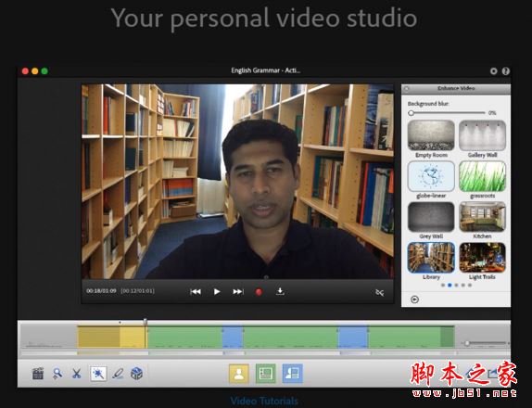This screenshot has width=532, height=408.
Task: Select the pan and zoom magnifier tool
Action: [x=57, y=374]
